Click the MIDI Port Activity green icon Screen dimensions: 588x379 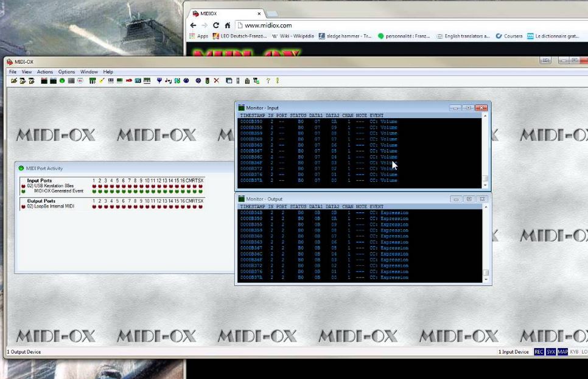click(x=21, y=169)
